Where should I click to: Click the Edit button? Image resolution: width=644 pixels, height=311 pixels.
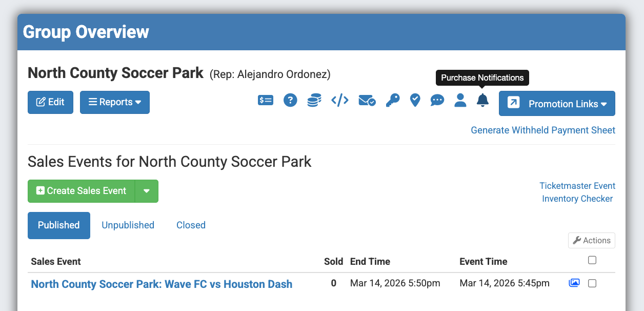pos(50,102)
